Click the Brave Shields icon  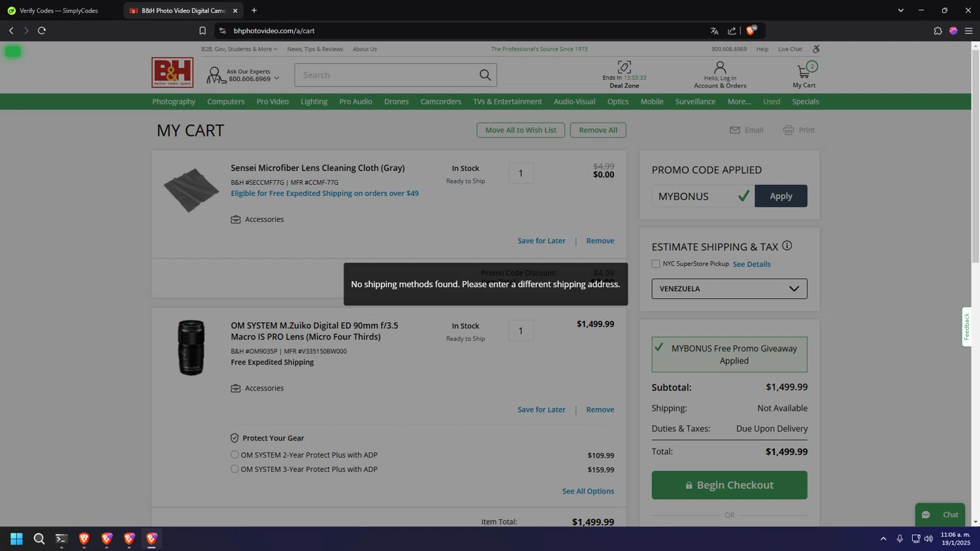pyautogui.click(x=751, y=30)
